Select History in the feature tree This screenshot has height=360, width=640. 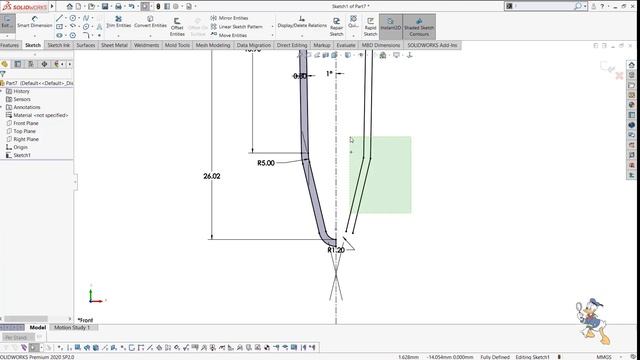[x=21, y=91]
